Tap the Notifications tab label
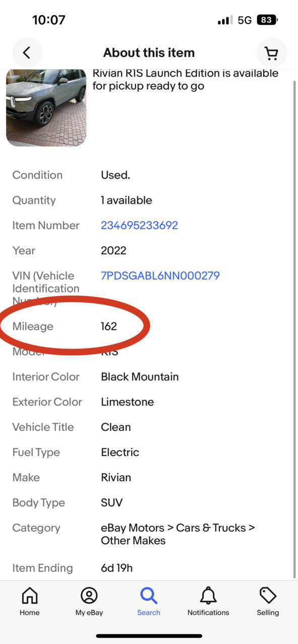 pos(208,613)
